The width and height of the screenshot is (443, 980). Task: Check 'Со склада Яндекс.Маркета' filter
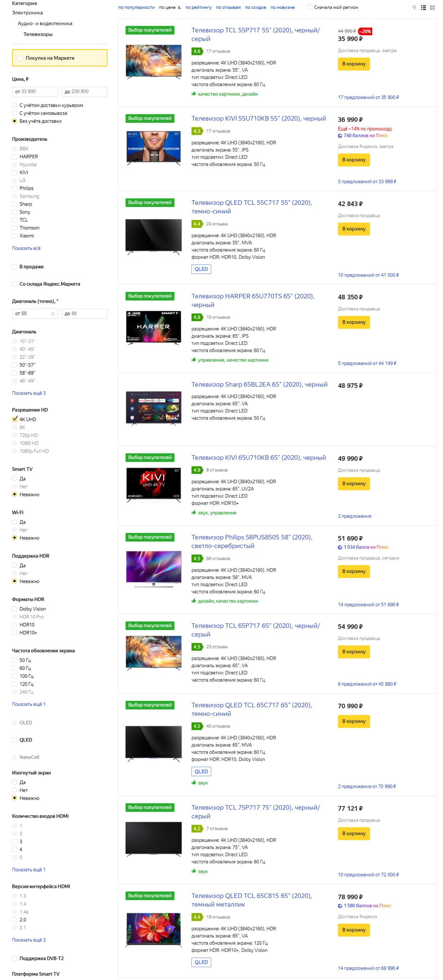click(x=15, y=284)
